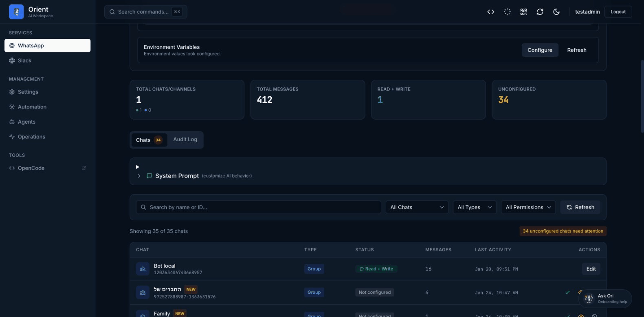Viewport: 644px width, 317px height.
Task: Click the Ask Ori assistant avatar
Action: click(x=589, y=299)
